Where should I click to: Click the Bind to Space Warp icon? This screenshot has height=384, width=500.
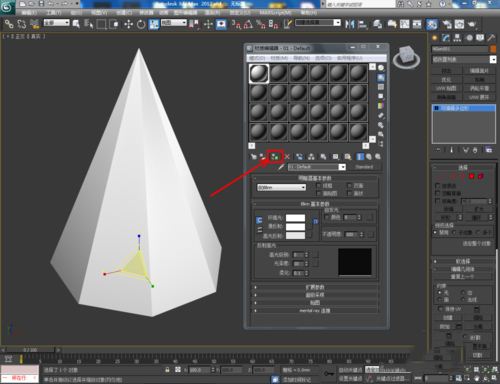[34, 24]
